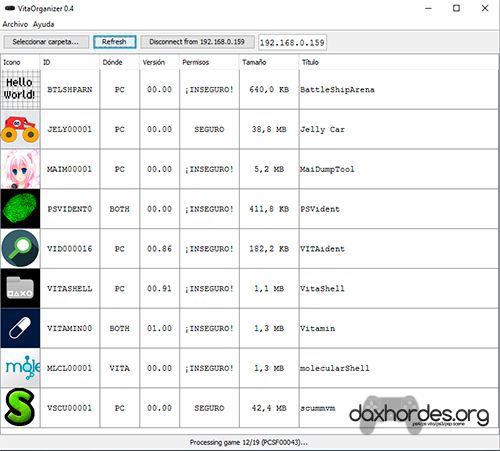Screen dimensions: 500x451
Task: Click the PSVident title text
Action: tap(320, 209)
